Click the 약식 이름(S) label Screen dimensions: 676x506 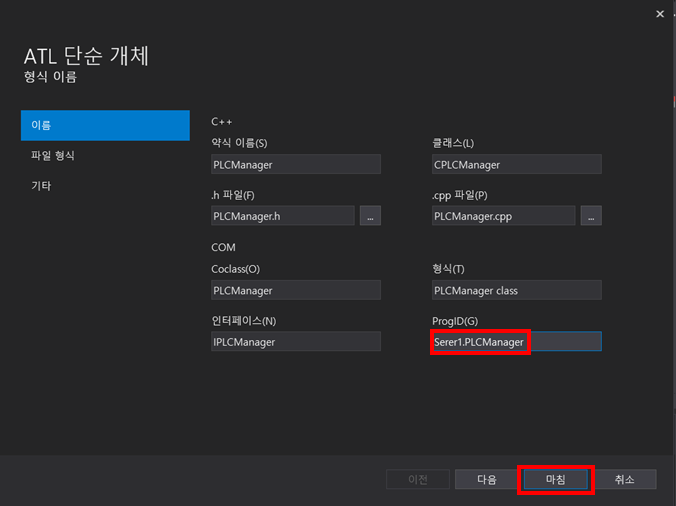coord(239,143)
